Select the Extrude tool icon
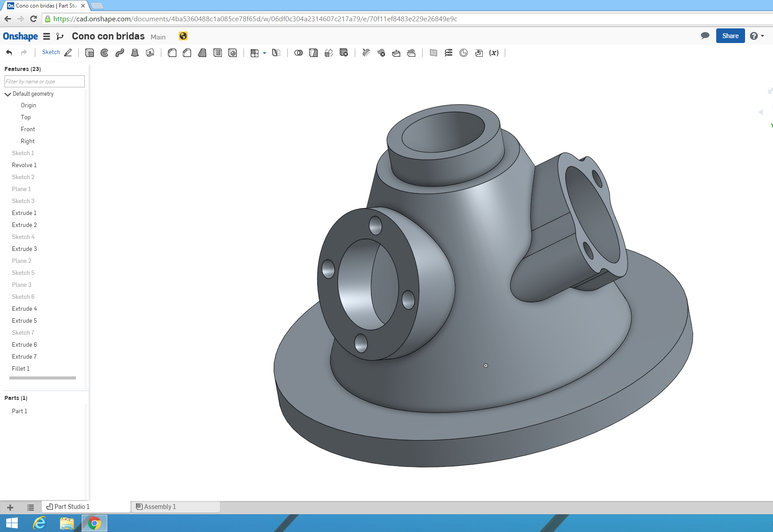This screenshot has height=532, width=773. [90, 53]
